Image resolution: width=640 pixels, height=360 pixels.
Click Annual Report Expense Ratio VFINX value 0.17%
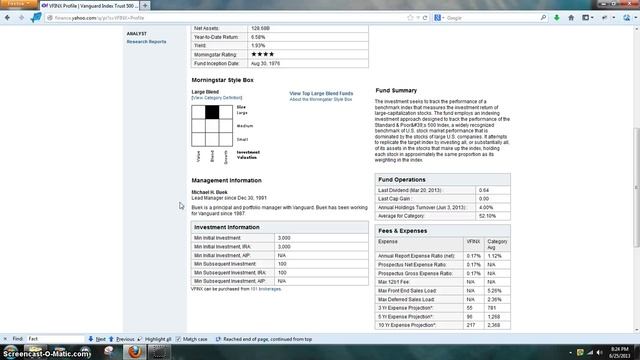(473, 256)
